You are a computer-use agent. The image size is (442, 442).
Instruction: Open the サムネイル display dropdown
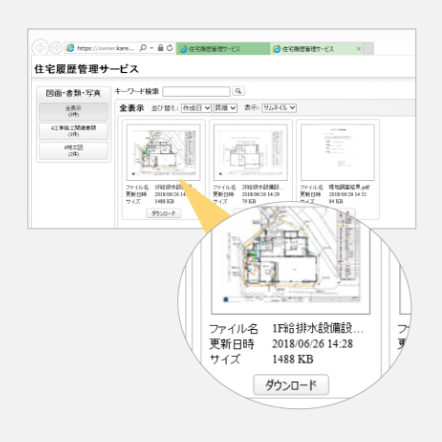coord(279,108)
